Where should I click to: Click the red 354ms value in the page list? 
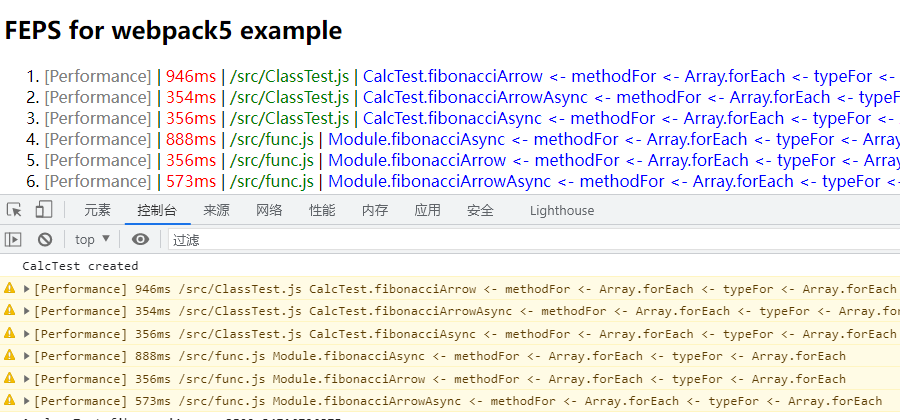coord(191,98)
